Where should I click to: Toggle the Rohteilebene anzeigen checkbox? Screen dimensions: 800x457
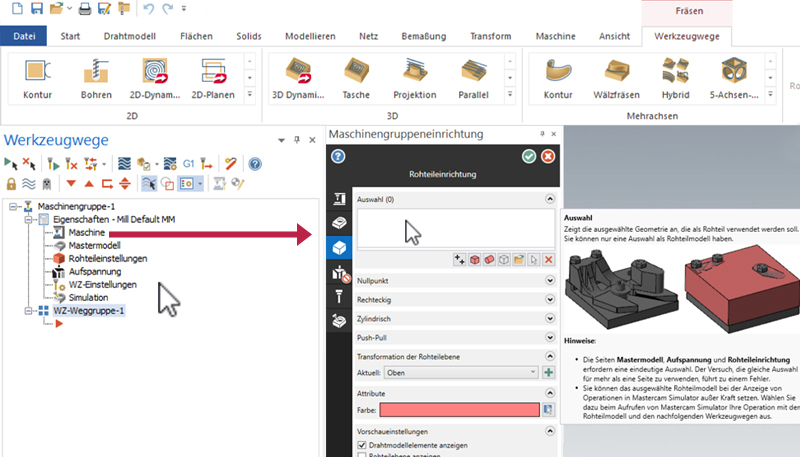[362, 455]
